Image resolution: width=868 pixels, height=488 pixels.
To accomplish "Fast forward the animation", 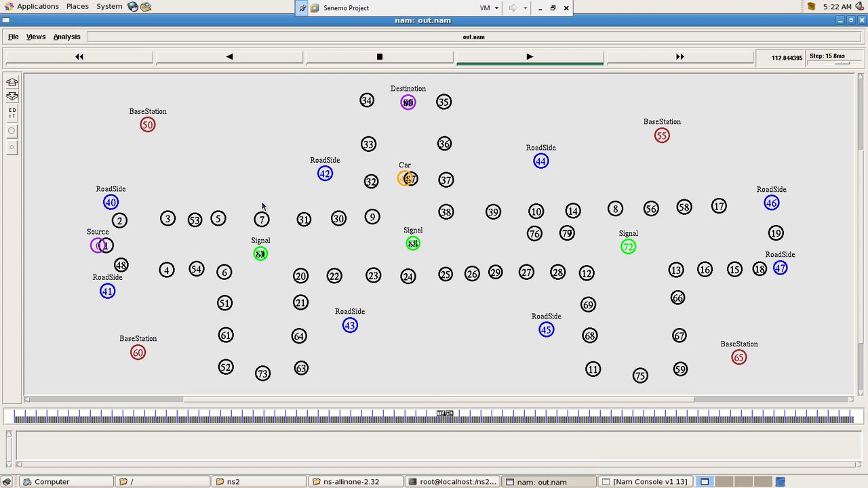I will tap(679, 57).
